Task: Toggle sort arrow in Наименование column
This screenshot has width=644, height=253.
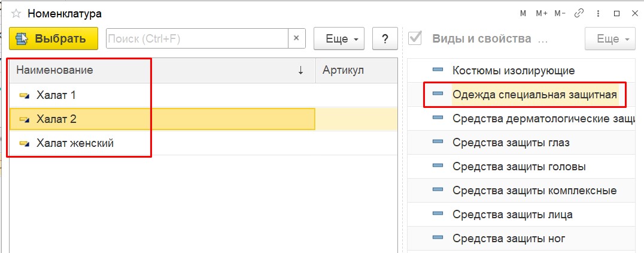Action: (x=300, y=70)
